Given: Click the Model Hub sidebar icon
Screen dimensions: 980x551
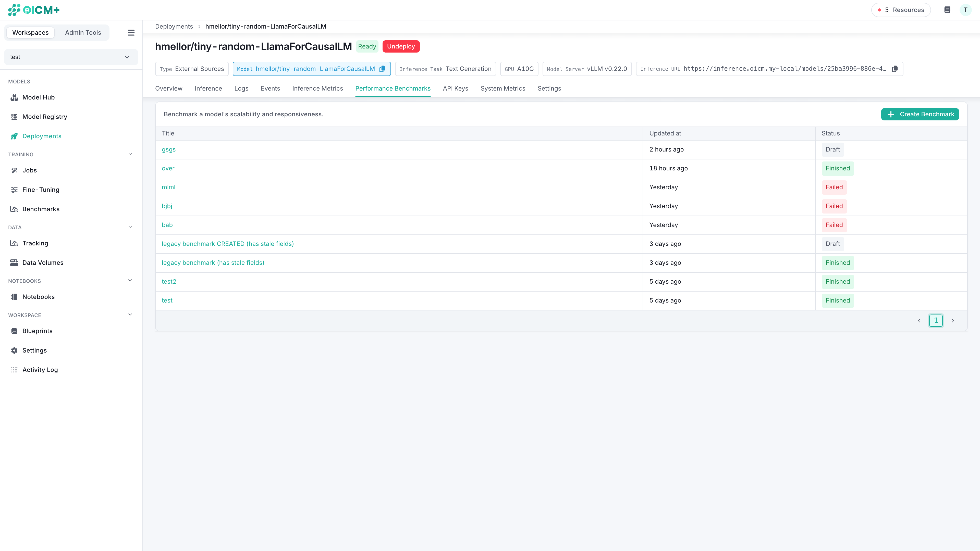Looking at the screenshot, I should (x=14, y=97).
